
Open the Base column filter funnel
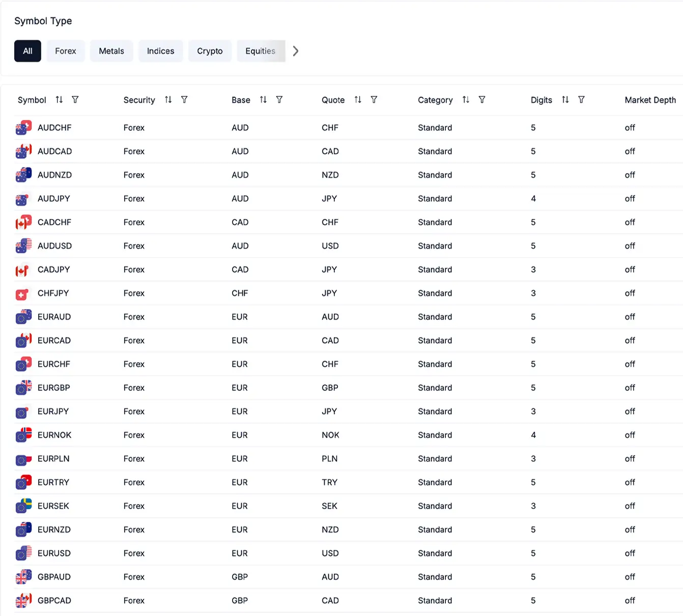click(x=279, y=100)
